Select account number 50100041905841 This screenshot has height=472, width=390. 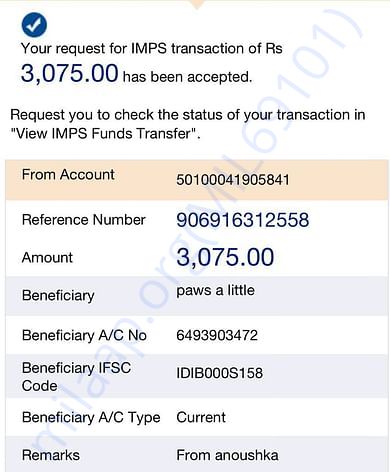(233, 180)
